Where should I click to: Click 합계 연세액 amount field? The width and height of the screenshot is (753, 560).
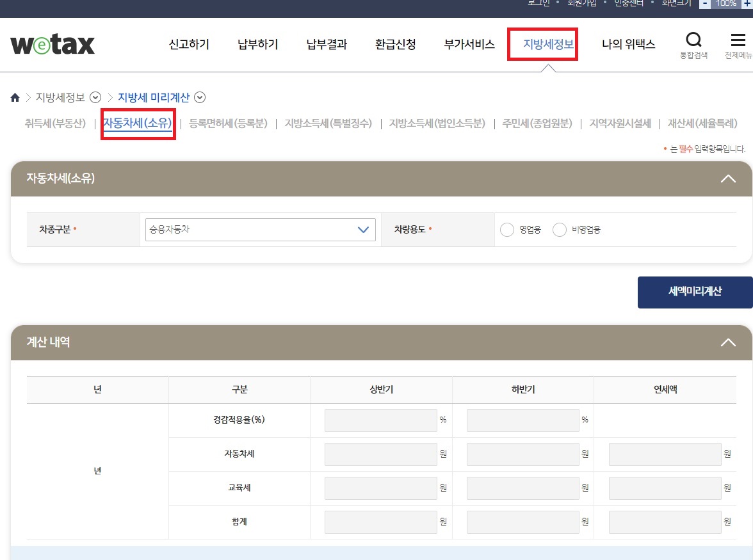tap(665, 522)
